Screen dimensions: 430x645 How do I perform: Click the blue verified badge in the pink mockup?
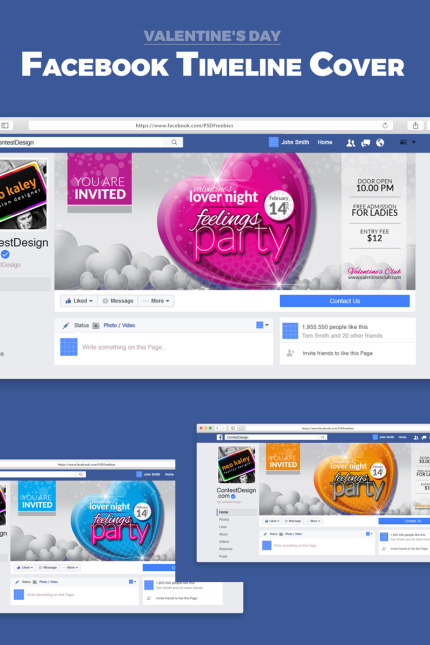point(5,254)
